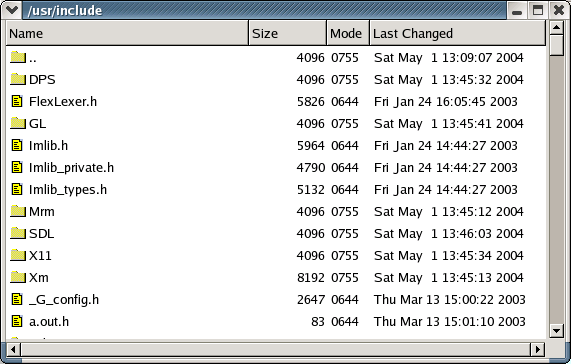The width and height of the screenshot is (571, 364).
Task: Click the horizontal scrollbar track
Action: (x=275, y=349)
